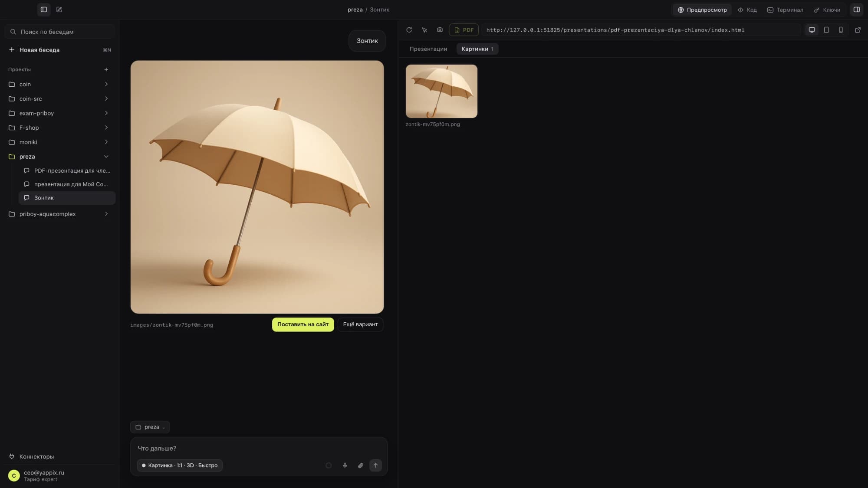Image resolution: width=868 pixels, height=488 pixels.
Task: Expand the priboy-aquacomplex project
Action: tap(59, 214)
